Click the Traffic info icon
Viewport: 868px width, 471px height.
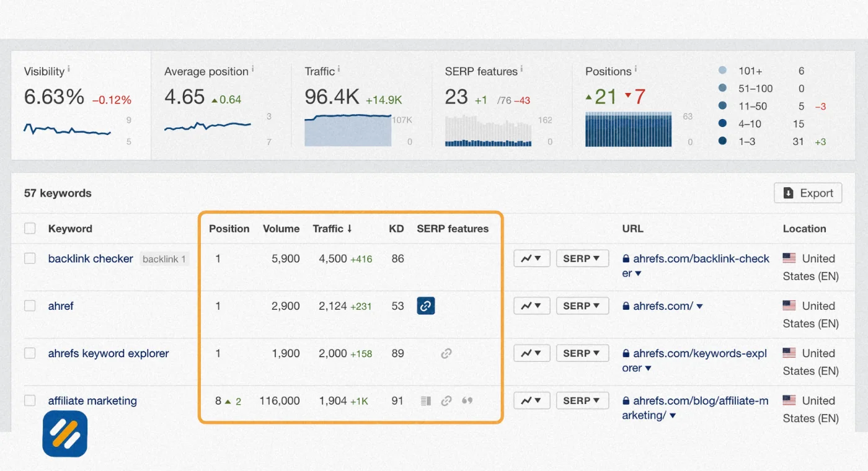pos(339,68)
